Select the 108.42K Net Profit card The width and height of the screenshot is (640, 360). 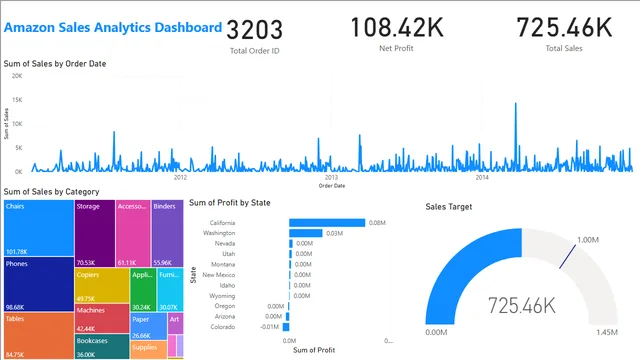pyautogui.click(x=396, y=34)
